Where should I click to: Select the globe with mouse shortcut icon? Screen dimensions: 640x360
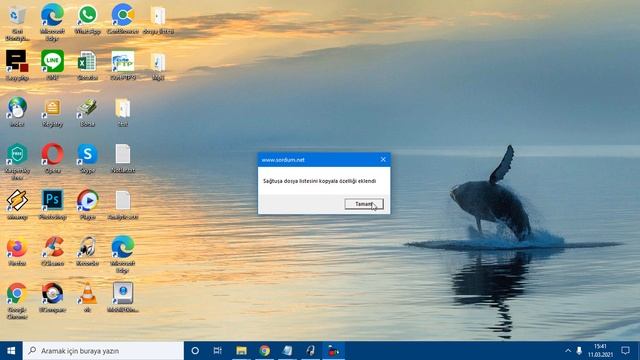pyautogui.click(x=17, y=112)
